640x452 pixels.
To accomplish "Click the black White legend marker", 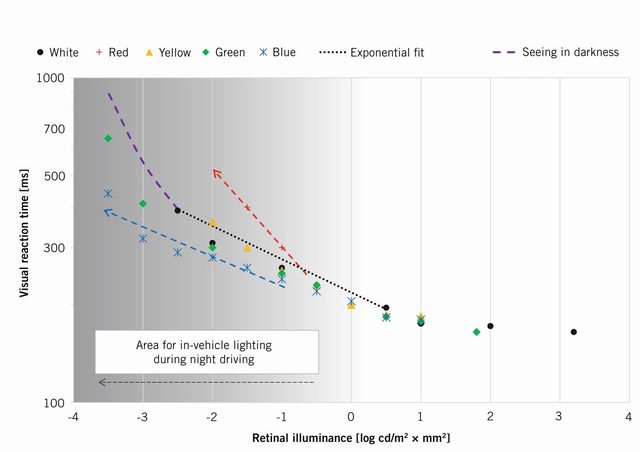I will (39, 52).
